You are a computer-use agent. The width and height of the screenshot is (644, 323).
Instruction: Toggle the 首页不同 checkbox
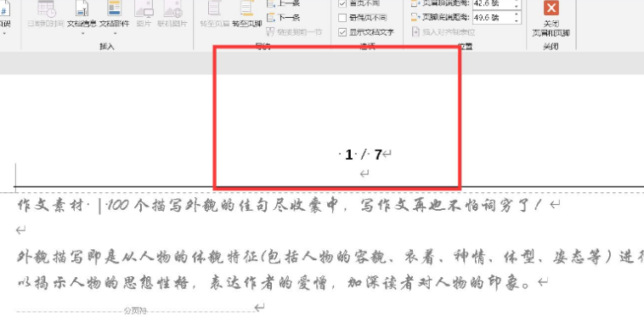(x=342, y=3)
